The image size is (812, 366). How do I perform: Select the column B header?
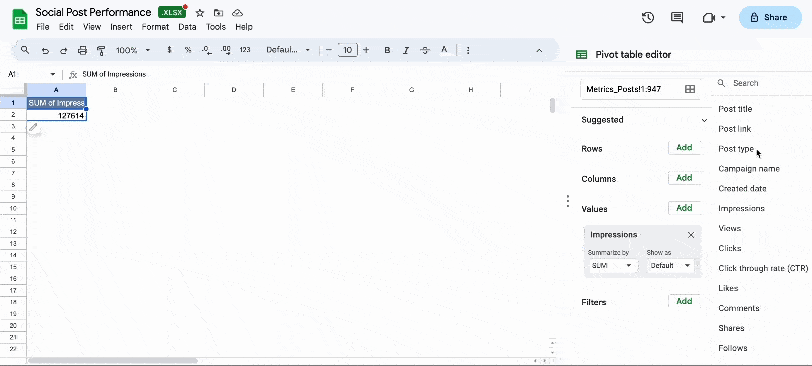click(x=115, y=90)
